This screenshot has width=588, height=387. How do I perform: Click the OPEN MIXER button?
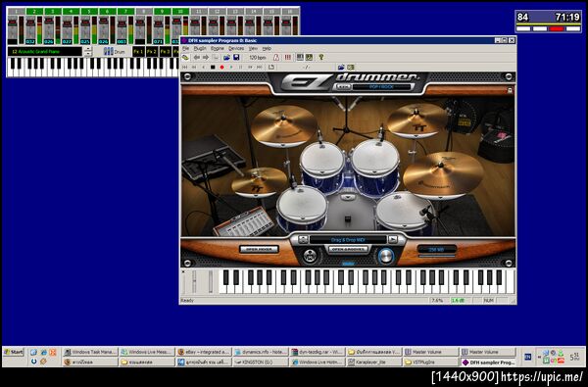tap(259, 250)
